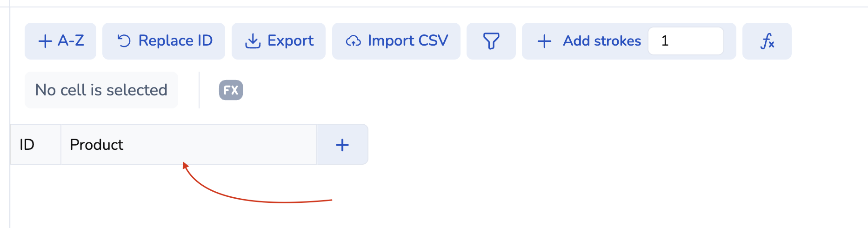Screen dimensions: 868x228
Task: Click the filter funnel icon
Action: (x=491, y=41)
